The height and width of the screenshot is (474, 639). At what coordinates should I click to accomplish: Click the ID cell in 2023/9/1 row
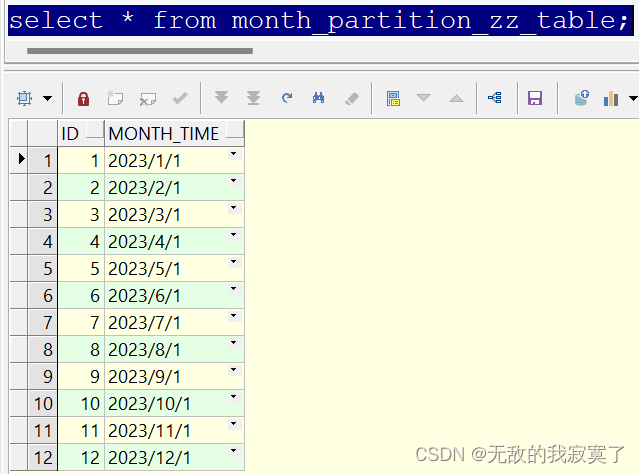(x=81, y=376)
